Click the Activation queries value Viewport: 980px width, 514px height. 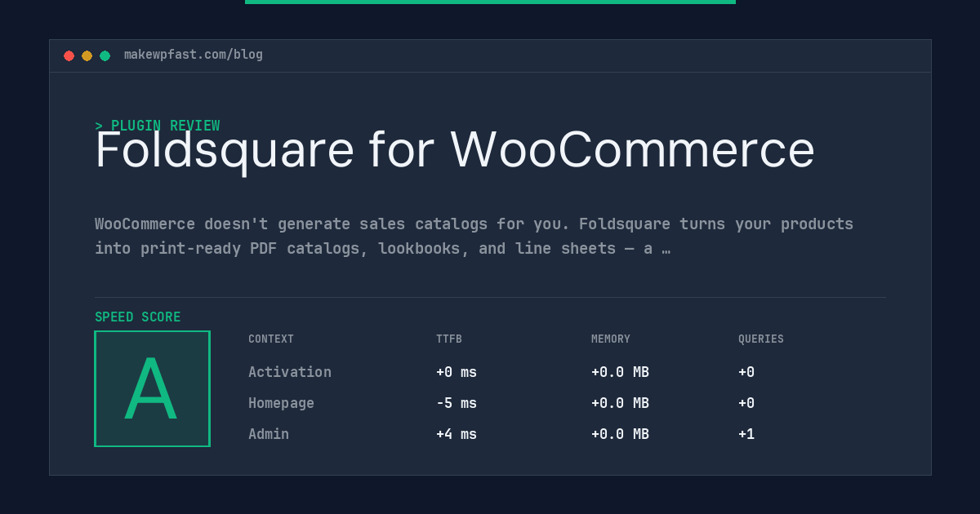pos(746,372)
